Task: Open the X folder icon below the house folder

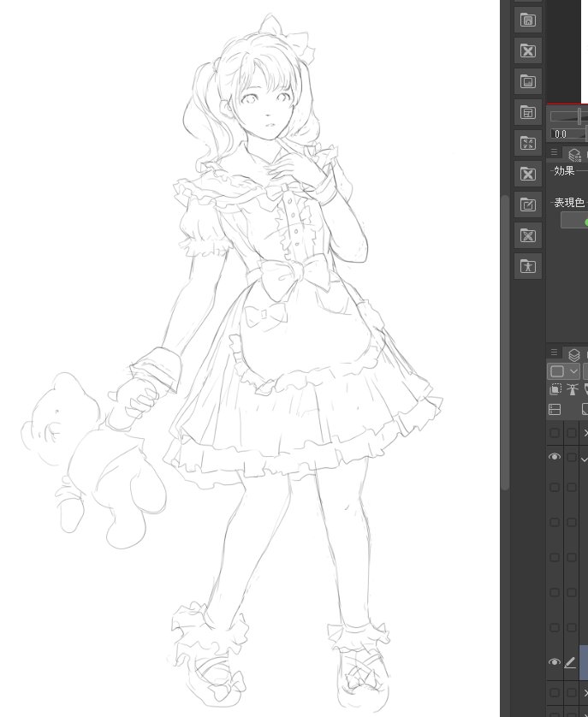Action: click(527, 50)
